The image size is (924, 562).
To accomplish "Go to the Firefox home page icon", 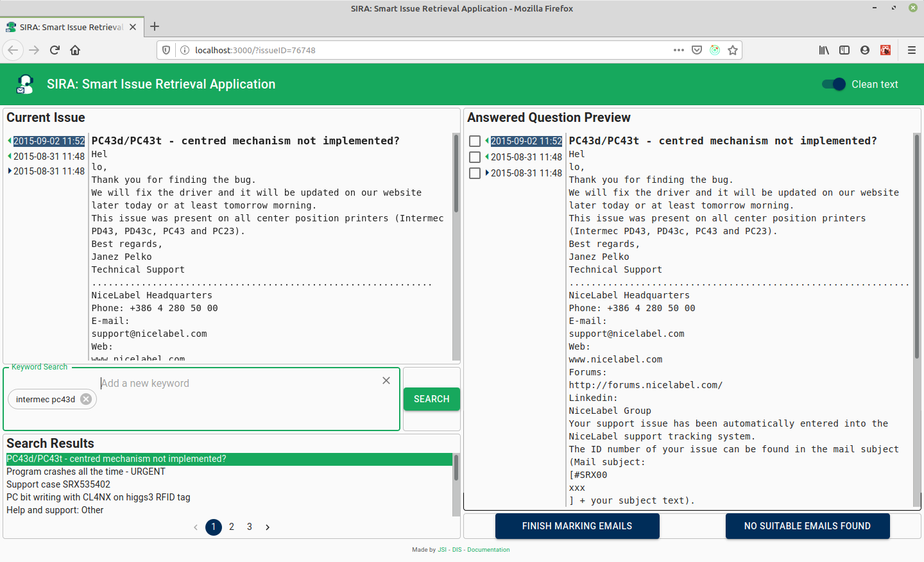I will coord(75,50).
